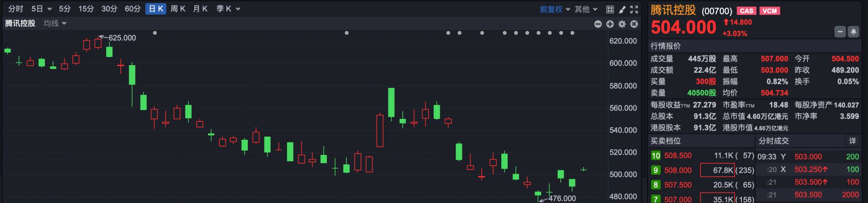Screen dimensions: 868x203
Task: Expand the 季K dropdown arrow
Action: coord(238,9)
